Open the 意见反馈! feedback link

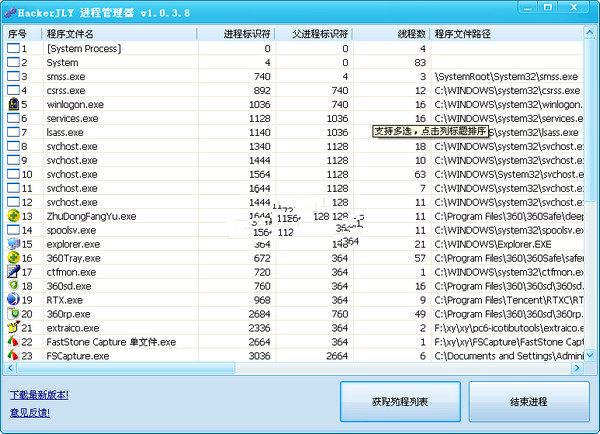tap(30, 412)
